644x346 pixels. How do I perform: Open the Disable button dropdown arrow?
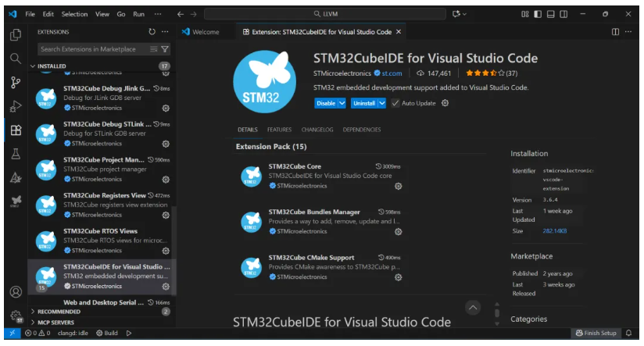(342, 103)
